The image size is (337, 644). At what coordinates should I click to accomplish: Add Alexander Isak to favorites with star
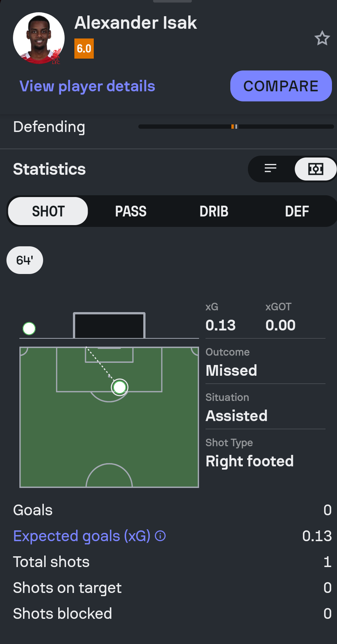[322, 38]
